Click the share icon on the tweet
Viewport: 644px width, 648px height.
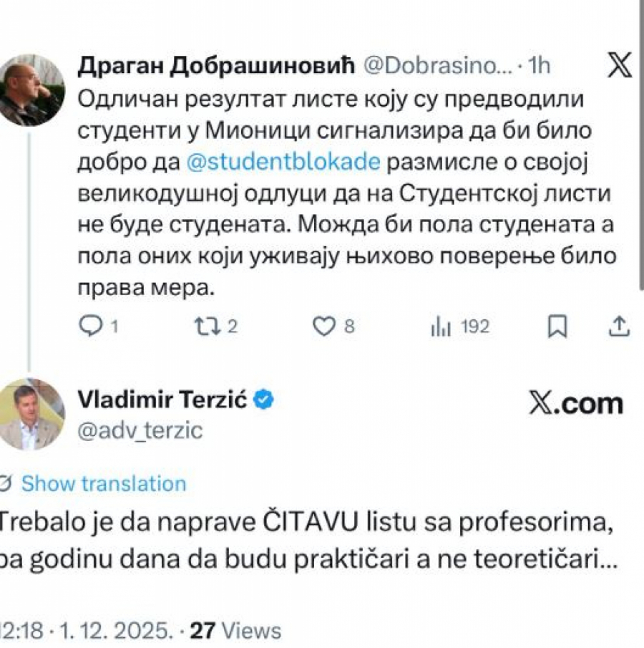618,327
